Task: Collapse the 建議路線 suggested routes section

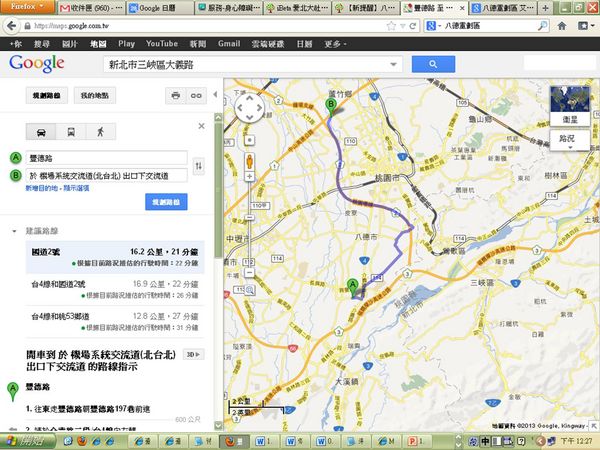Action: click(x=14, y=231)
